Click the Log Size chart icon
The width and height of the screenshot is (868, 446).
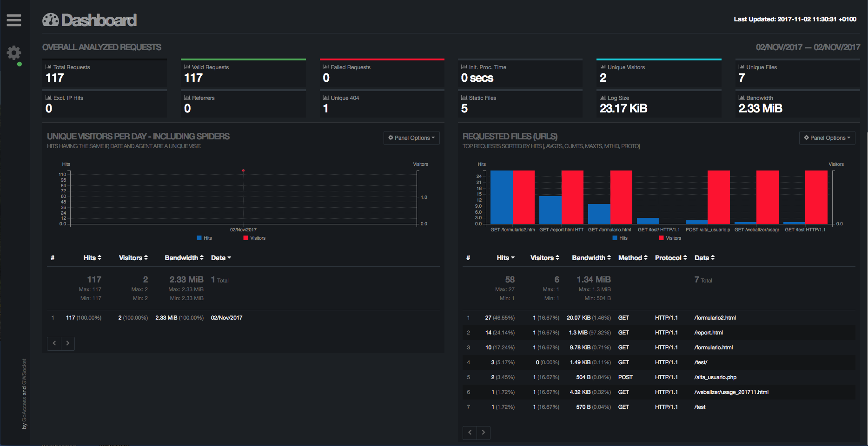point(603,98)
